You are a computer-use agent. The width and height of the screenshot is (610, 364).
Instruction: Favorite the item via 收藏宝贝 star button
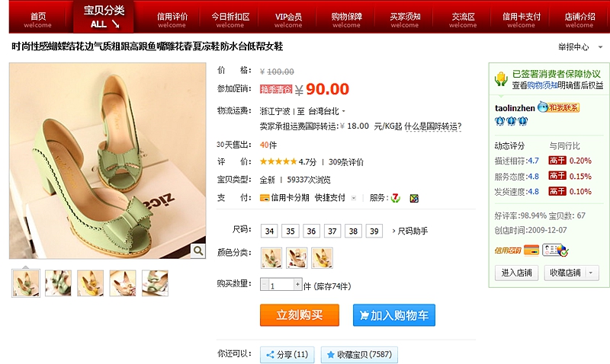click(x=359, y=354)
